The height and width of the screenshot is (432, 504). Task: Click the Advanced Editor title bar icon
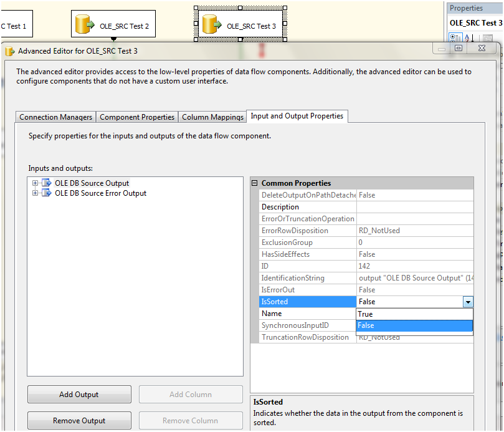(9, 49)
